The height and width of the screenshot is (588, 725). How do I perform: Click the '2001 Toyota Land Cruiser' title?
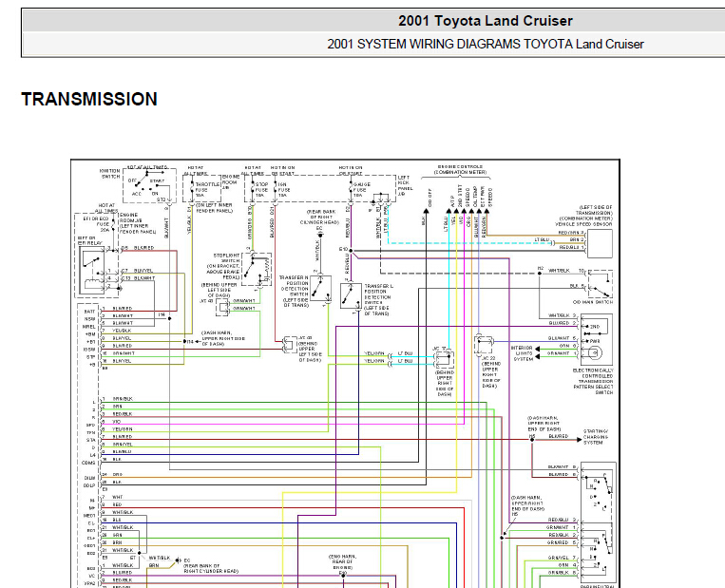(485, 21)
